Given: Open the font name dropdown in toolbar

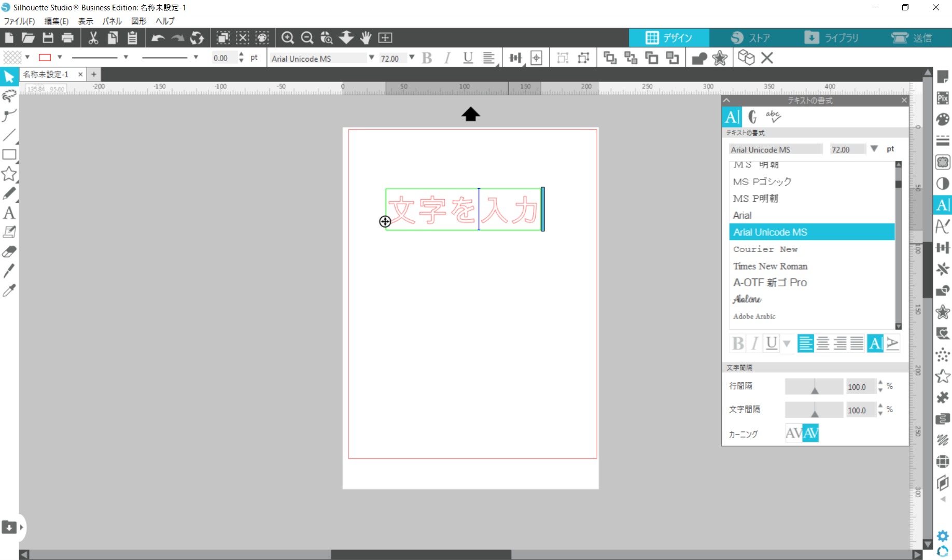Looking at the screenshot, I should point(371,58).
